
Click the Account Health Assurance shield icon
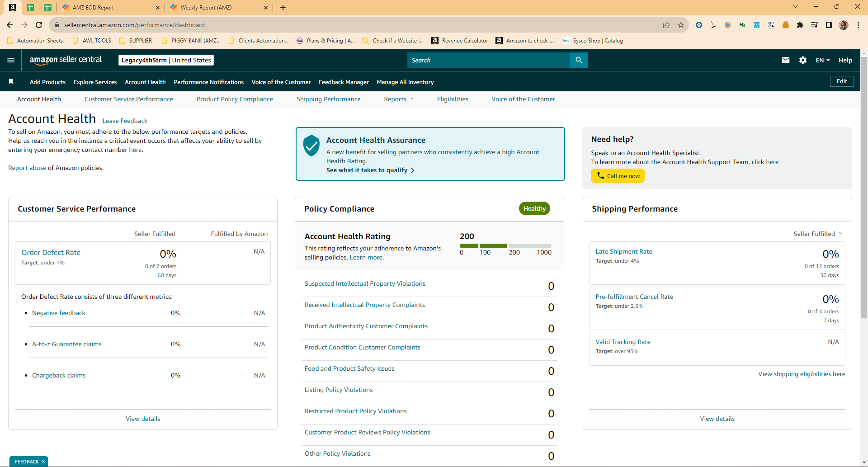click(x=311, y=146)
